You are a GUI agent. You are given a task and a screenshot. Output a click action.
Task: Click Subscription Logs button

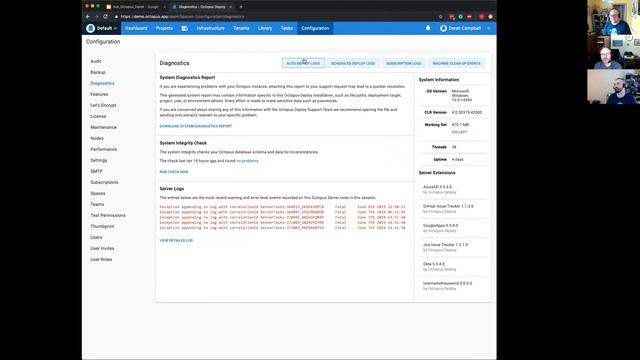(404, 63)
